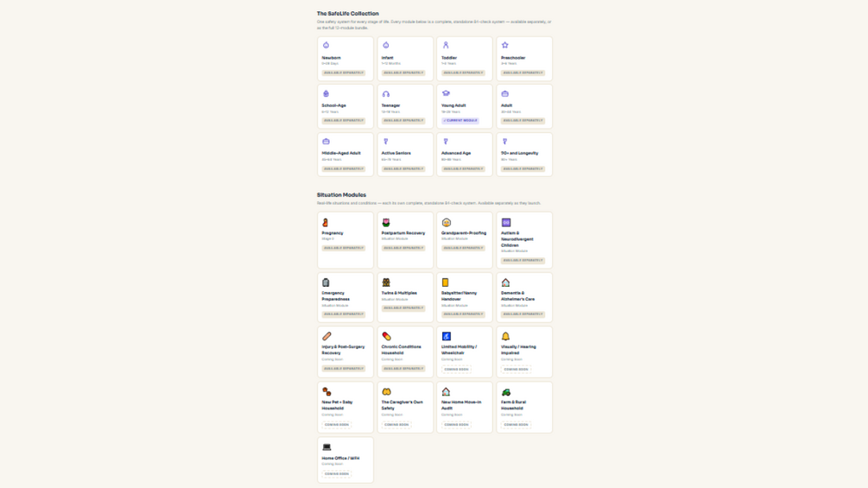
Task: Click the Autism & Neurodivergent Children icon
Action: (506, 223)
